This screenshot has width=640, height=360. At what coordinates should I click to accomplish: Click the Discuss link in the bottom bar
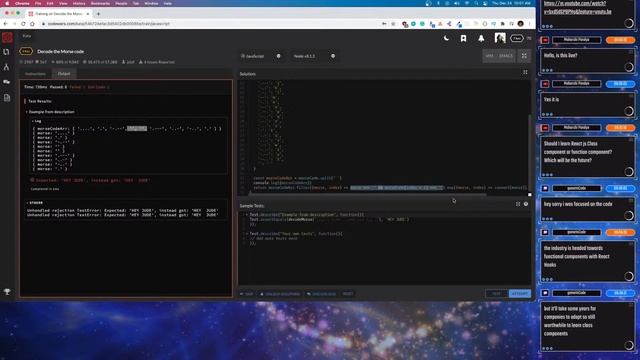pos(322,294)
